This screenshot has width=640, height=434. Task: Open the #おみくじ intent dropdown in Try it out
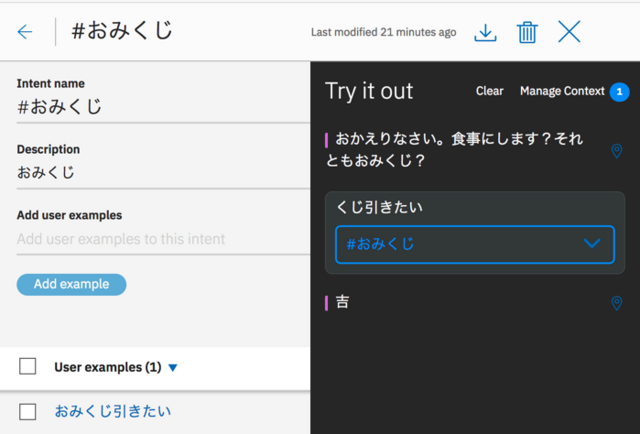click(475, 244)
